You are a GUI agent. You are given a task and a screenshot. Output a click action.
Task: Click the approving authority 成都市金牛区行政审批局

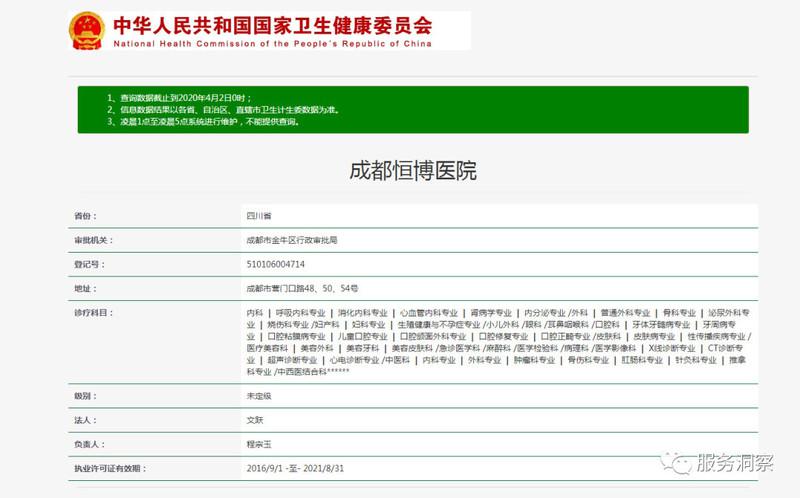point(291,240)
